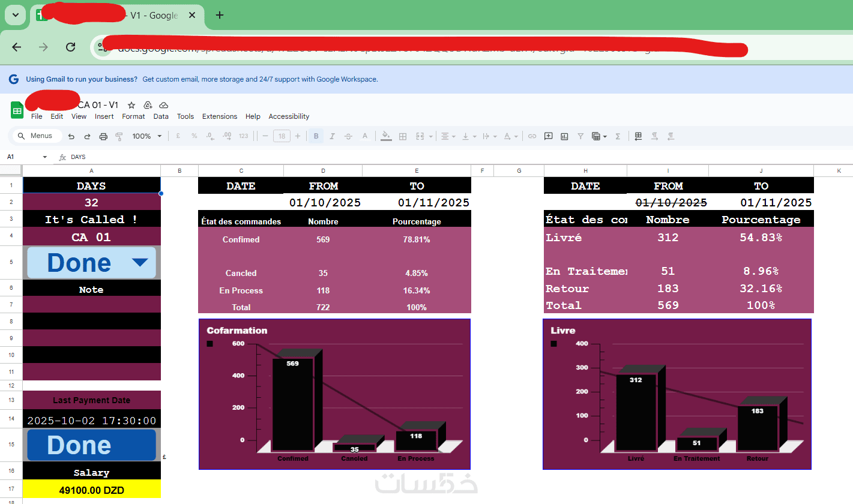Click the dark blue Done chip
The width and height of the screenshot is (853, 504).
92,445
